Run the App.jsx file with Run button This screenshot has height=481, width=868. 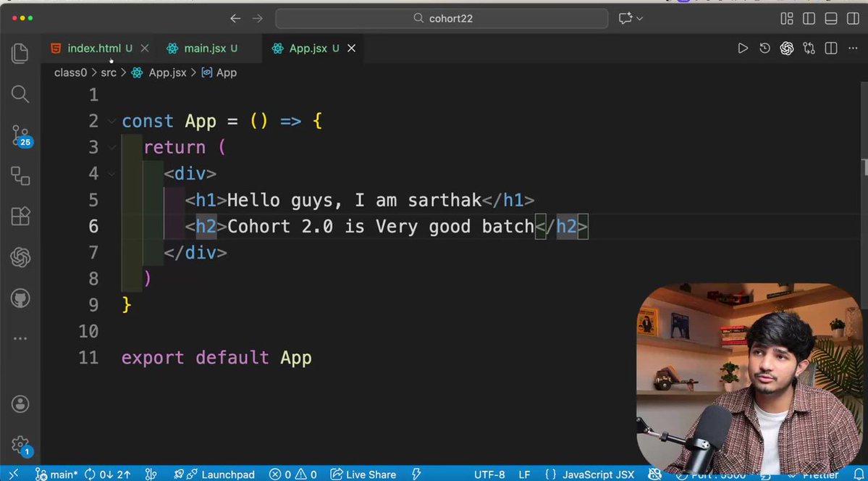pos(743,48)
